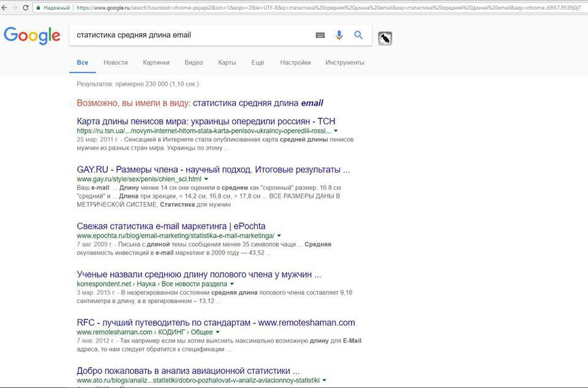Switch to the Видео tab

tap(194, 62)
